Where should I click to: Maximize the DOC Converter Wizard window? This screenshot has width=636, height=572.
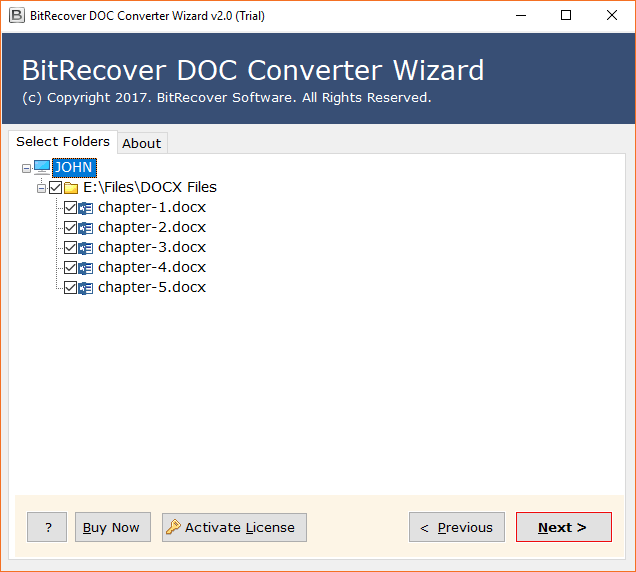tap(566, 15)
